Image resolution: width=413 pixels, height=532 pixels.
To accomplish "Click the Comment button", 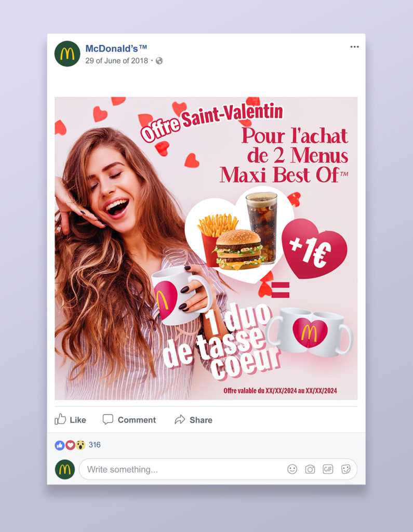I will pyautogui.click(x=129, y=420).
